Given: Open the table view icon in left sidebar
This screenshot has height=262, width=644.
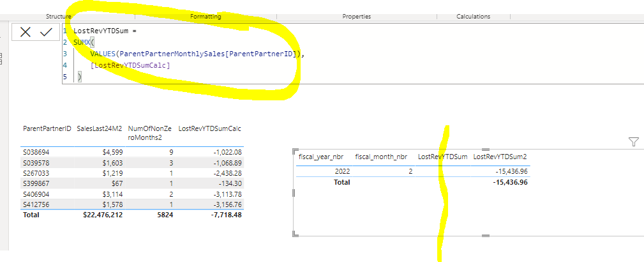Looking at the screenshot, I should pos(1,59).
